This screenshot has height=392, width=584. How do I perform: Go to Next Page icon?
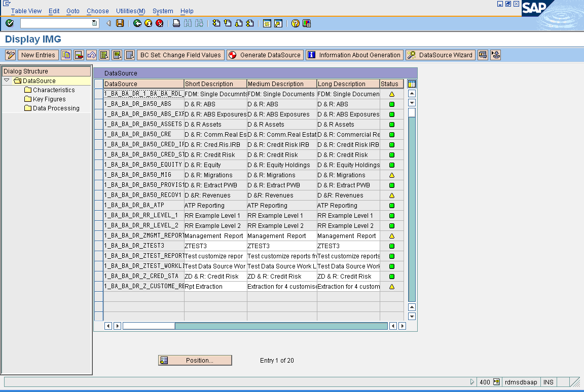[x=239, y=23]
